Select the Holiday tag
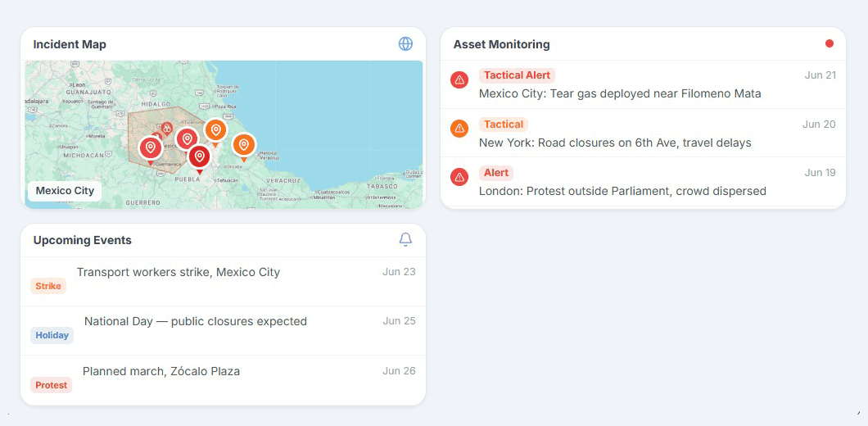This screenshot has height=426, width=868. coord(52,335)
